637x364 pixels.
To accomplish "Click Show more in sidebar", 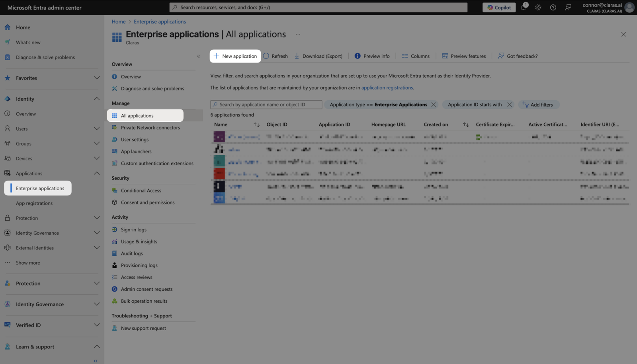I will [28, 263].
